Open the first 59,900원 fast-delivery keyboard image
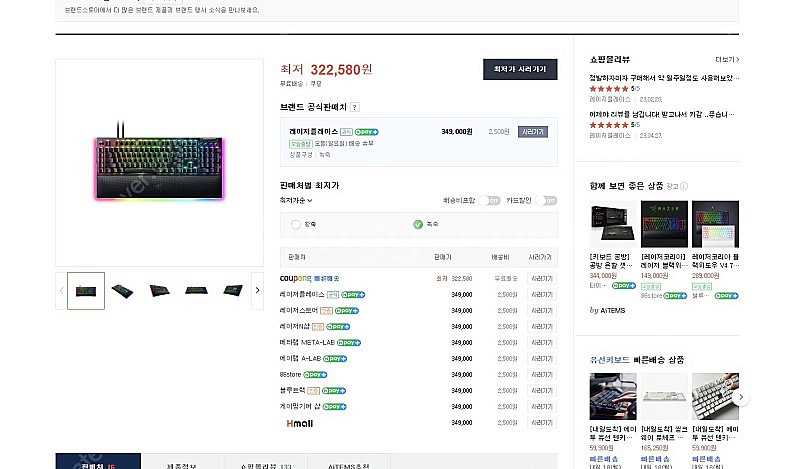The width and height of the screenshot is (800, 469). coord(613,397)
